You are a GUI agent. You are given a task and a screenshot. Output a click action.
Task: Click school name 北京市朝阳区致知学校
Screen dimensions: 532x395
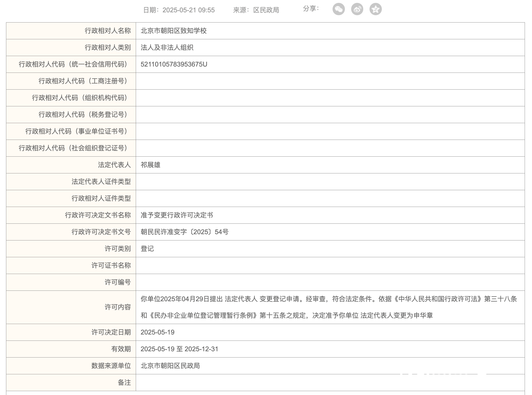coord(173,31)
